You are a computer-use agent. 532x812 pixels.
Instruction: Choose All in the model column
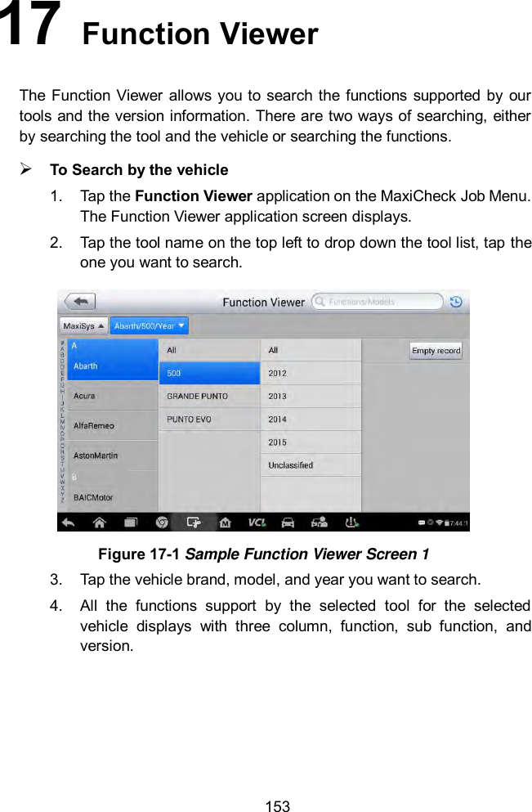coord(209,350)
